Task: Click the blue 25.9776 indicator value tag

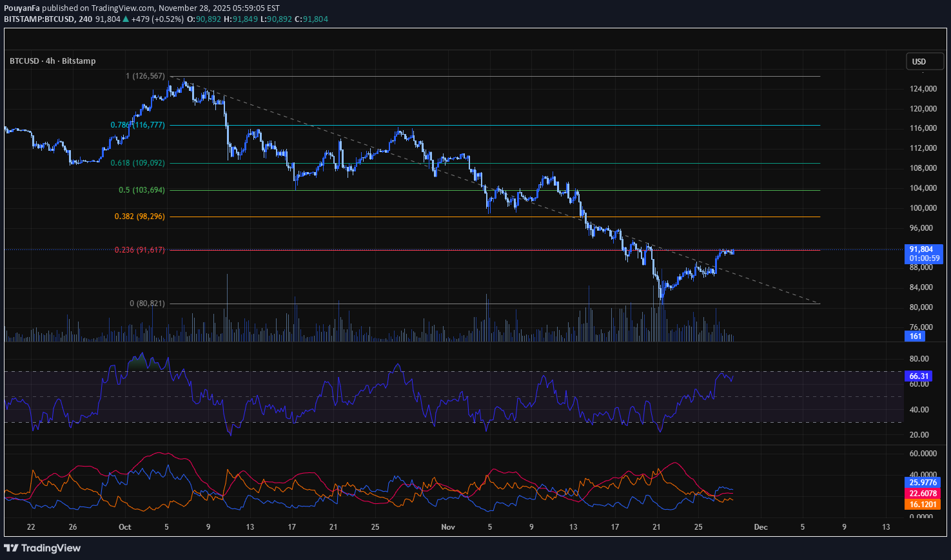Action: pyautogui.click(x=923, y=482)
